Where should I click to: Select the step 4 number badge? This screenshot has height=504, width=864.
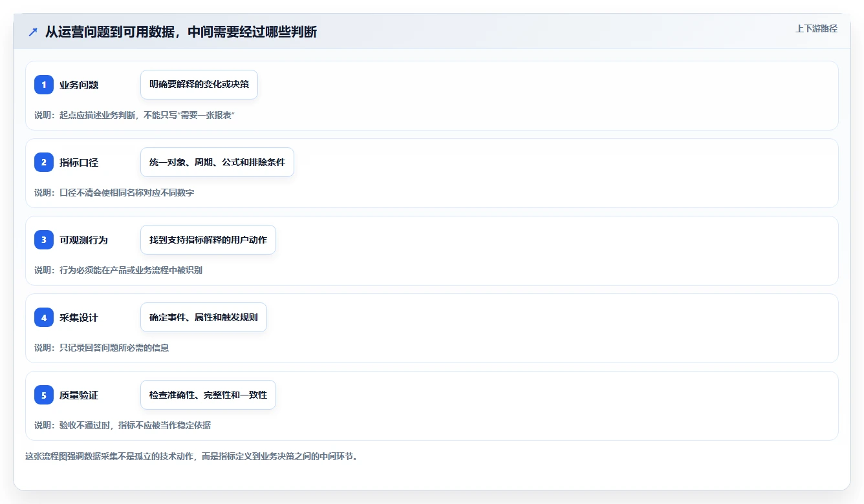tap(44, 317)
